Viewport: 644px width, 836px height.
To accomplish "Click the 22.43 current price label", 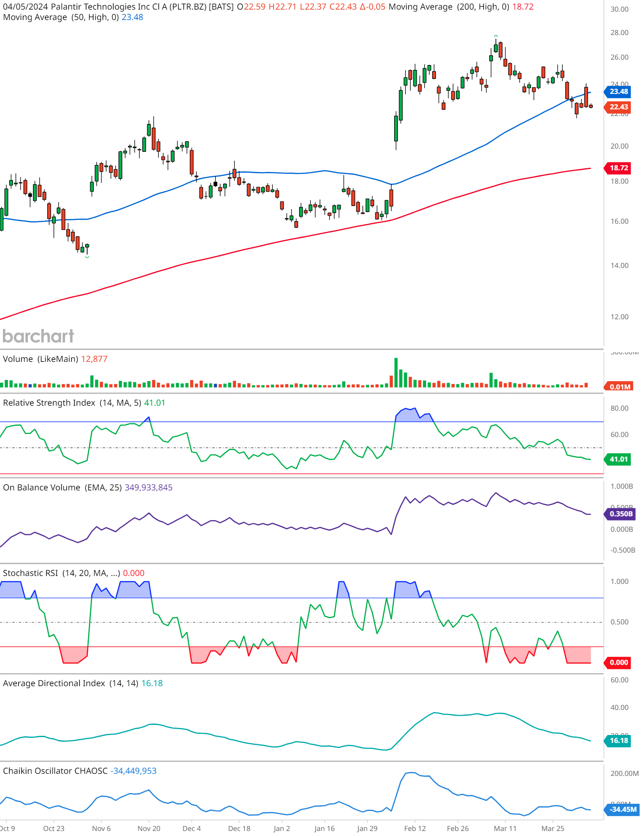I will tap(619, 107).
